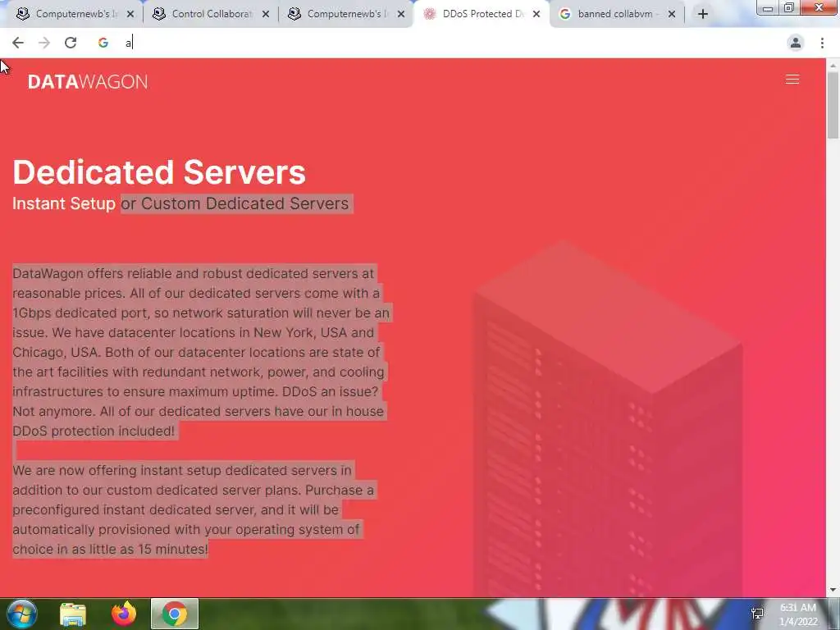Reload the current page
Image resolution: width=840 pixels, height=630 pixels.
pos(71,43)
